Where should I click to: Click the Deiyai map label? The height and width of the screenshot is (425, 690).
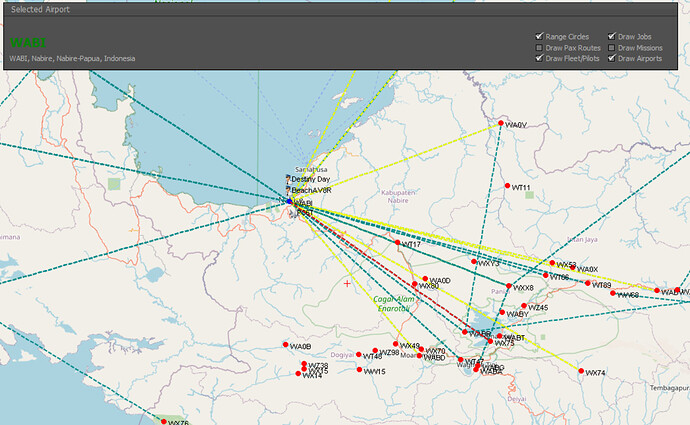click(517, 399)
